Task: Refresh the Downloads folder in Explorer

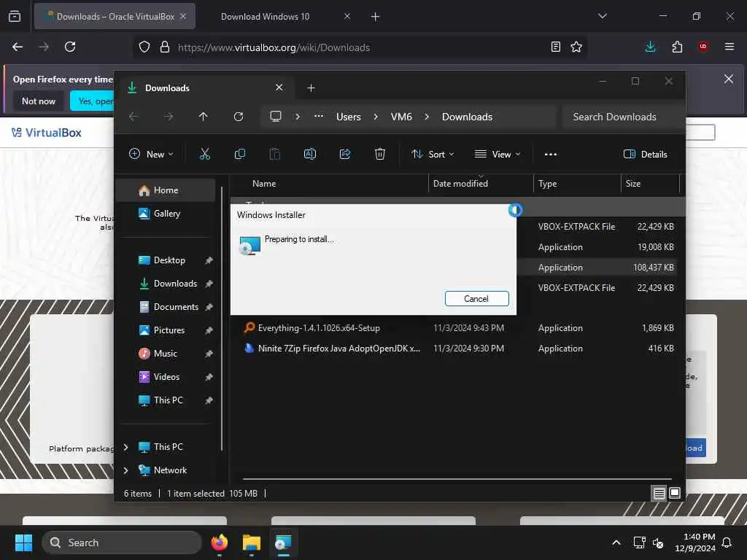Action: click(239, 117)
